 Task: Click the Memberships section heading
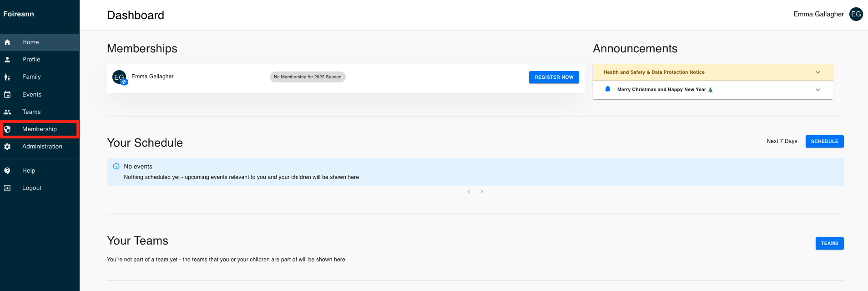[142, 49]
